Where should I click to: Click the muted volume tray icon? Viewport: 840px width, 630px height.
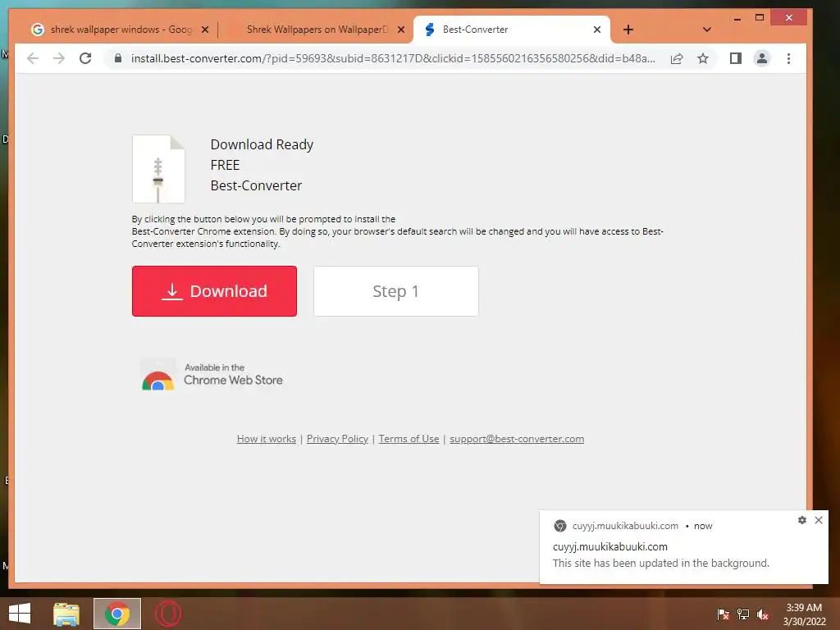click(x=763, y=614)
